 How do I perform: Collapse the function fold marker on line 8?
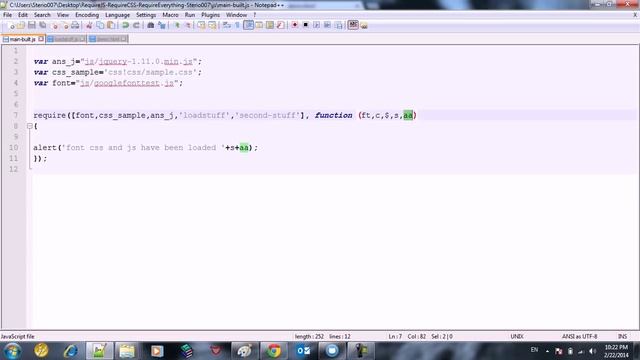29,126
